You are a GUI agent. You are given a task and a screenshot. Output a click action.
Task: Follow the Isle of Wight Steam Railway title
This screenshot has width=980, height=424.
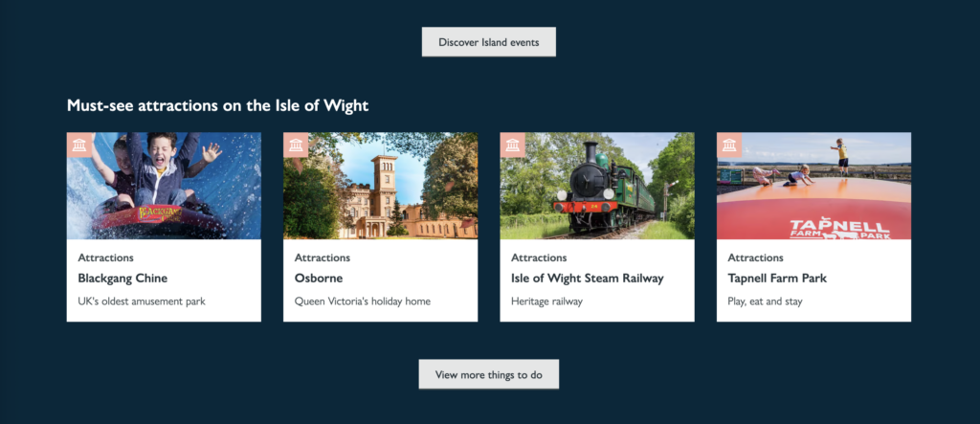pyautogui.click(x=588, y=279)
